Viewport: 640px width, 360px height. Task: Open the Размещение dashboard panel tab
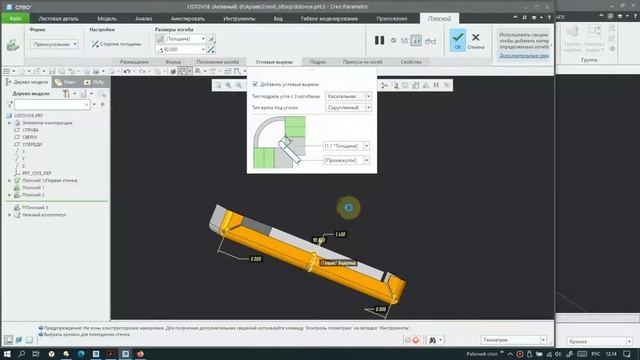click(x=134, y=62)
